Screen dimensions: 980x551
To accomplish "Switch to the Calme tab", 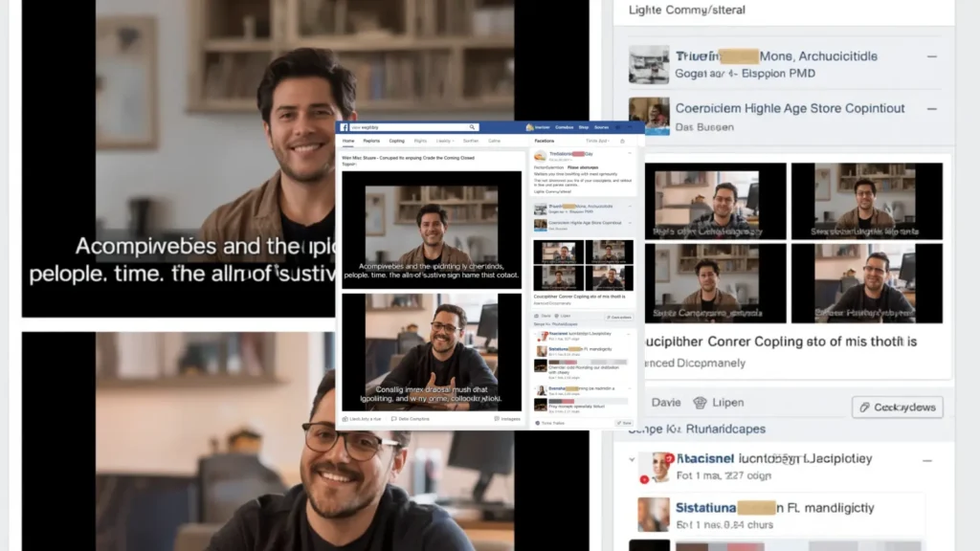I will [495, 142].
